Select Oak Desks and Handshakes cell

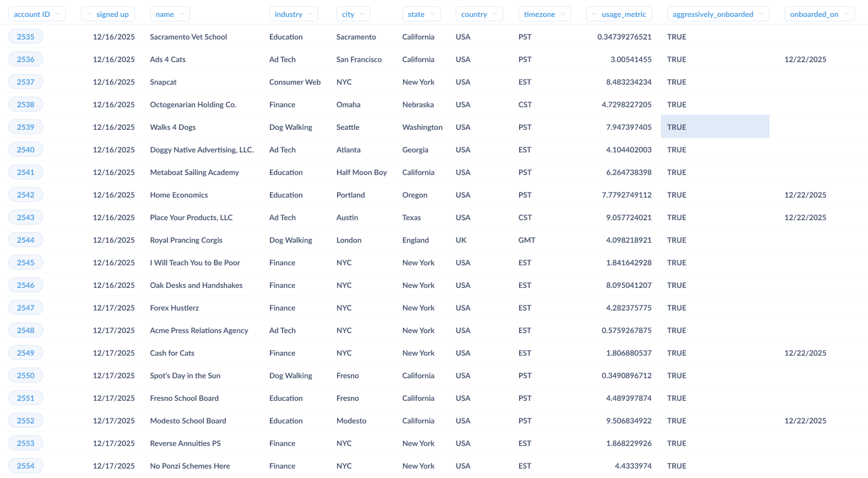[x=196, y=285]
